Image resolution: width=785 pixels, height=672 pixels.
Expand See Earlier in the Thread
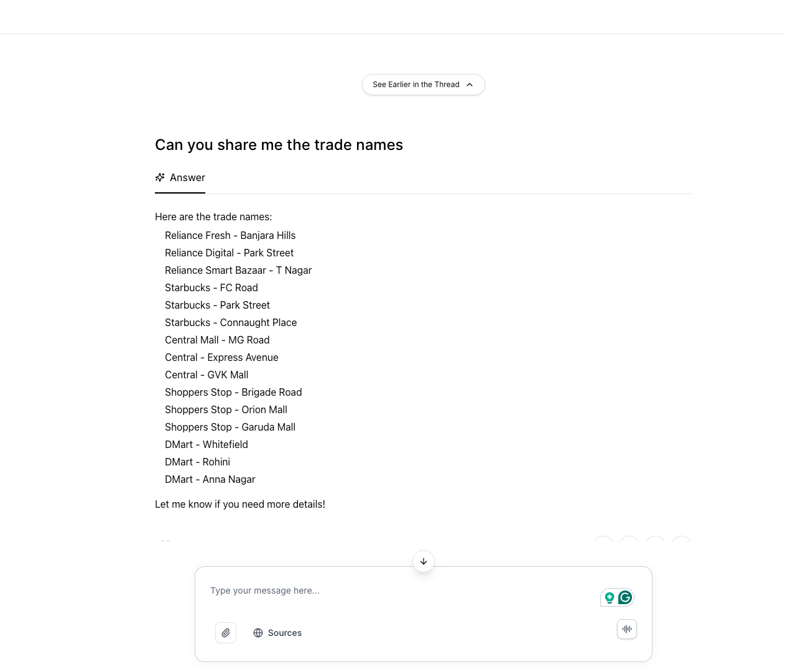click(416, 85)
